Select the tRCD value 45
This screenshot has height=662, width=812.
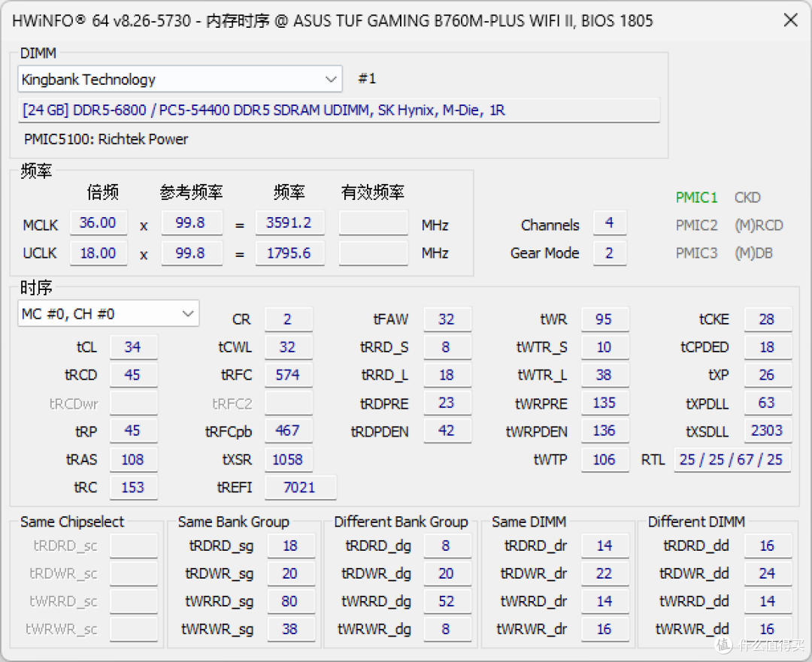(x=133, y=375)
